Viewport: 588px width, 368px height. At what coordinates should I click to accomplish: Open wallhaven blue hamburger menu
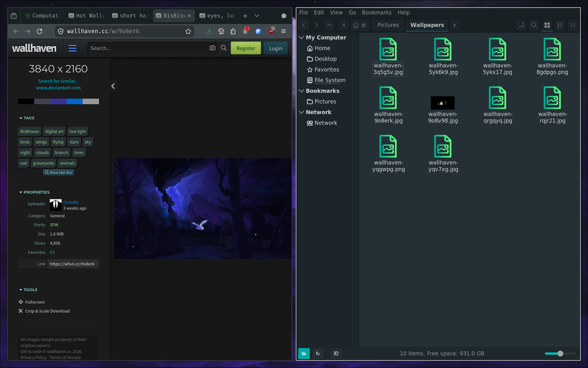pyautogui.click(x=72, y=48)
